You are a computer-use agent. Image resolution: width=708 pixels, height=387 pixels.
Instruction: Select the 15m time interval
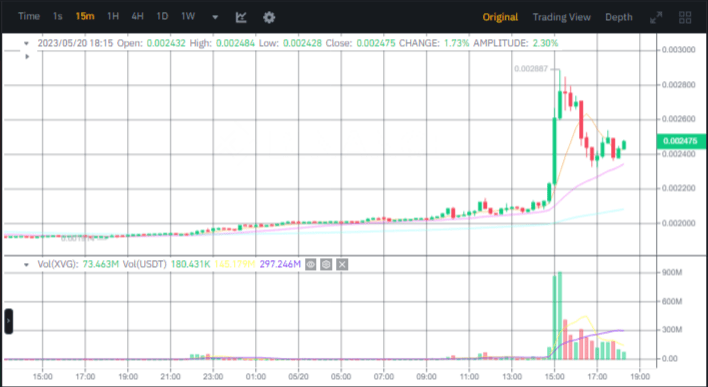coord(85,17)
